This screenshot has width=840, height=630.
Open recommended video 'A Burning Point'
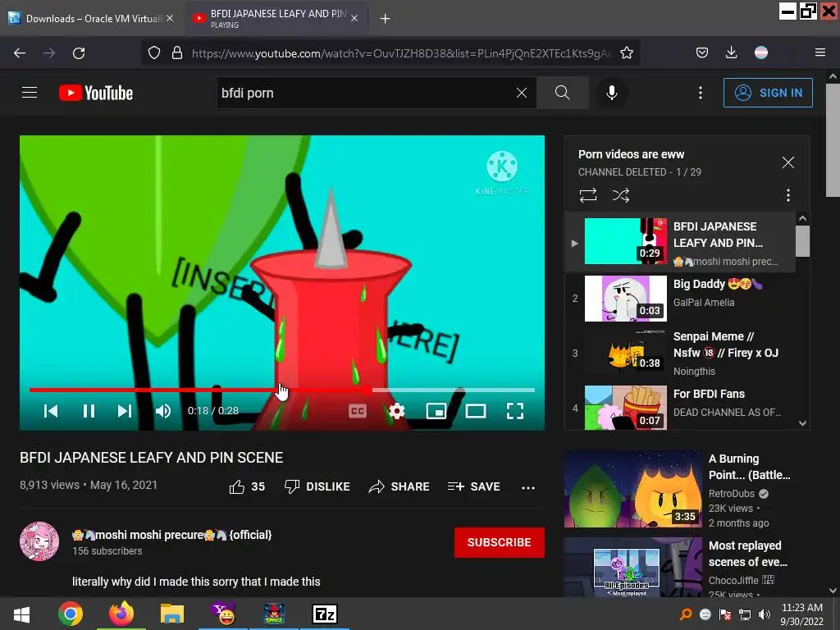[x=687, y=489]
